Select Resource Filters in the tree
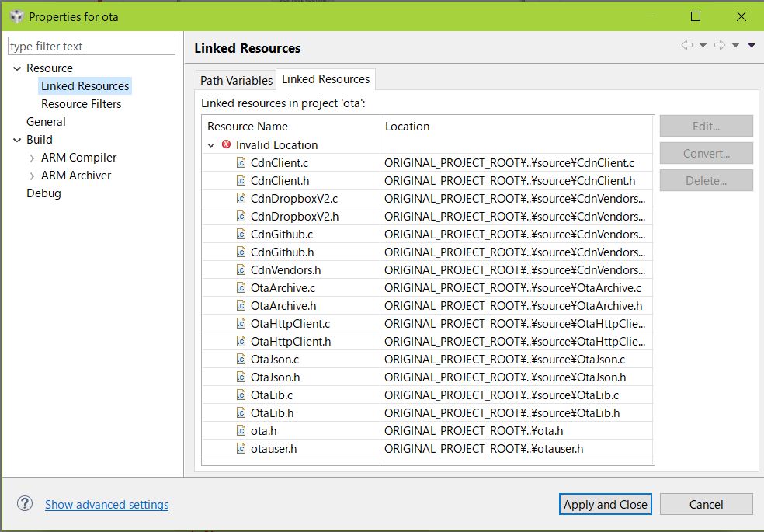Image resolution: width=764 pixels, height=532 pixels. tap(81, 104)
